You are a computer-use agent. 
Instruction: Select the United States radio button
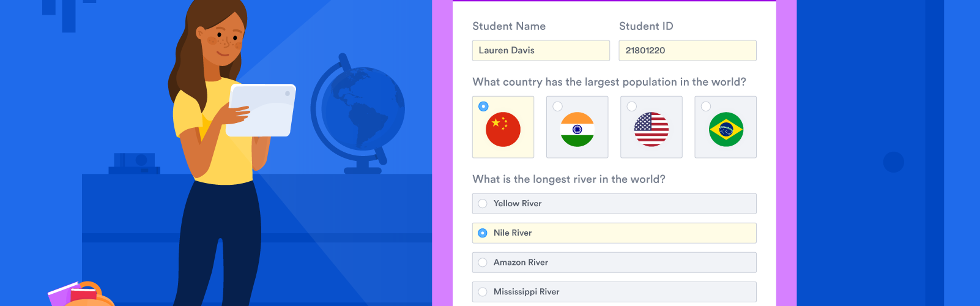tap(632, 106)
